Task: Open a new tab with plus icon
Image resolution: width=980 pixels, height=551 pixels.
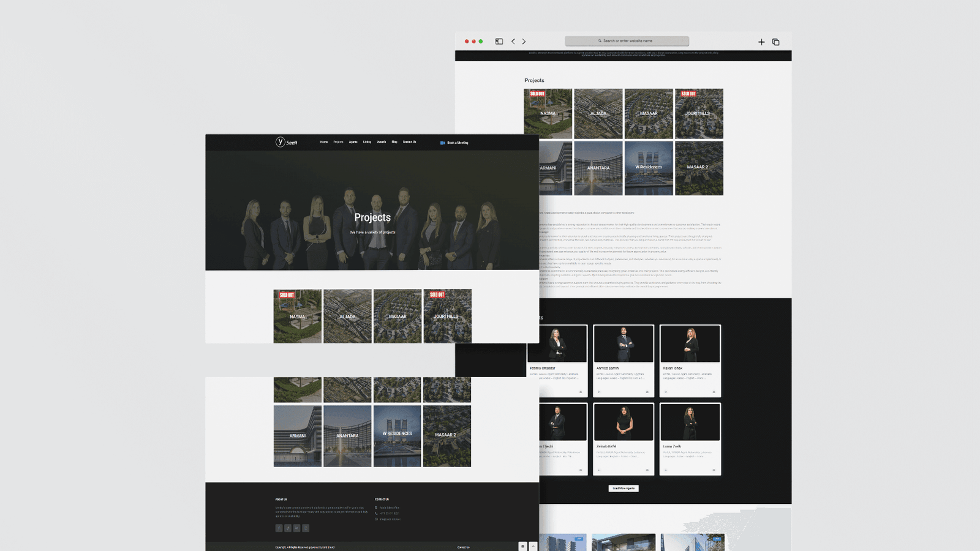Action: pos(761,42)
